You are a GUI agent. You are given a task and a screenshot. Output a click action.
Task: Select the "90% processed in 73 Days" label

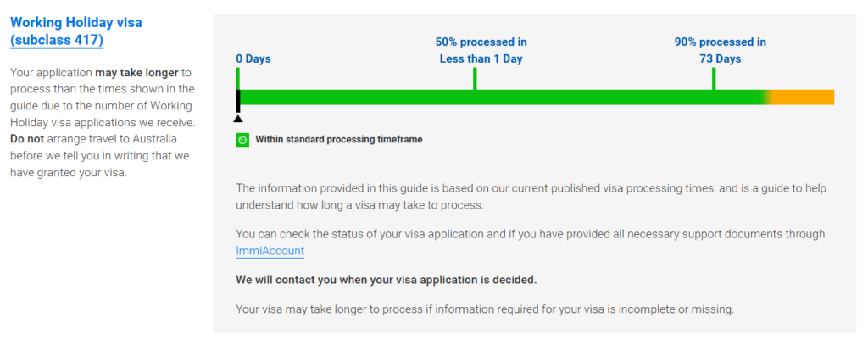pos(720,50)
